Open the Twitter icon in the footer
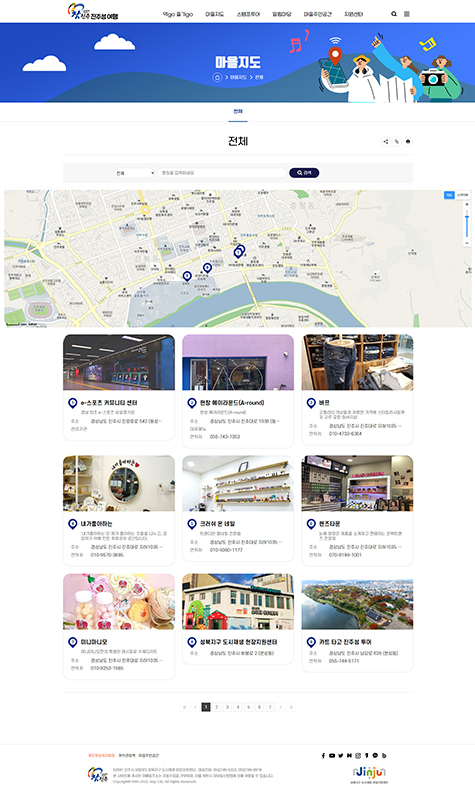Screen dimensions: 475x800 (340, 756)
